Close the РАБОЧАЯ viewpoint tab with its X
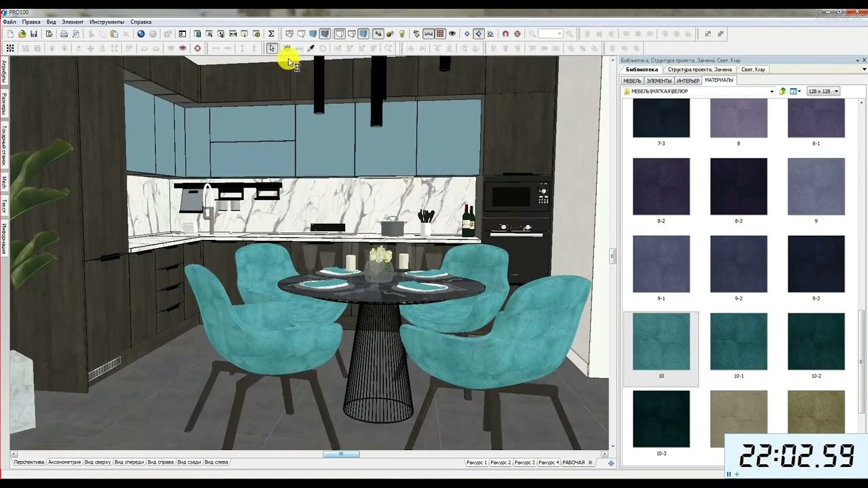 [590, 462]
